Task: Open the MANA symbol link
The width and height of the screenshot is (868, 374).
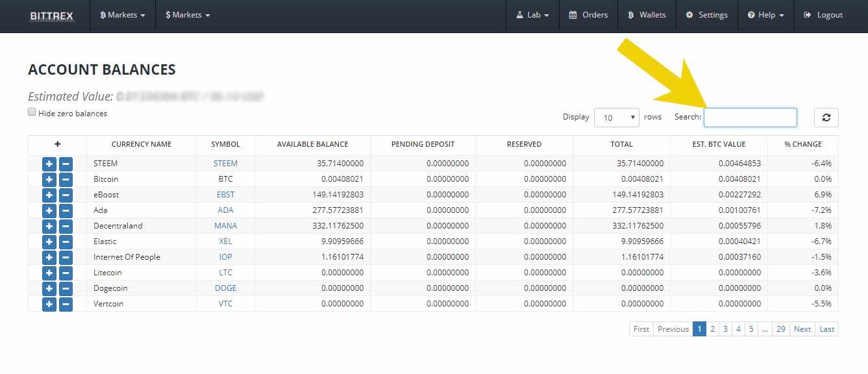Action: coord(226,226)
